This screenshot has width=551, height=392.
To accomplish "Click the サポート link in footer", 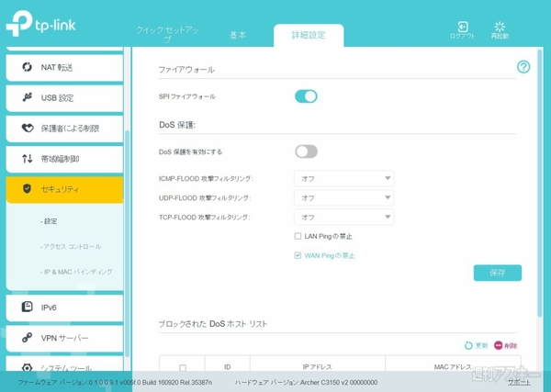I will pyautogui.click(x=519, y=382).
